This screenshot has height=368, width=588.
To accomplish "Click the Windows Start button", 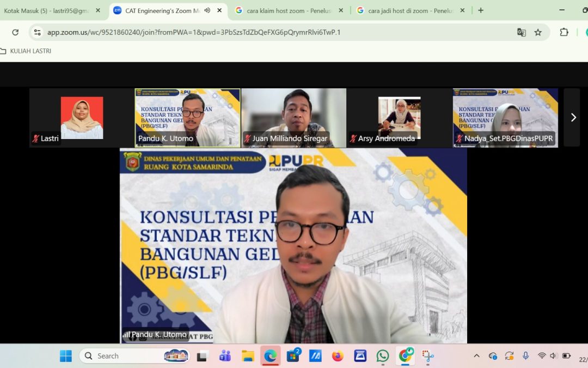I will 65,355.
